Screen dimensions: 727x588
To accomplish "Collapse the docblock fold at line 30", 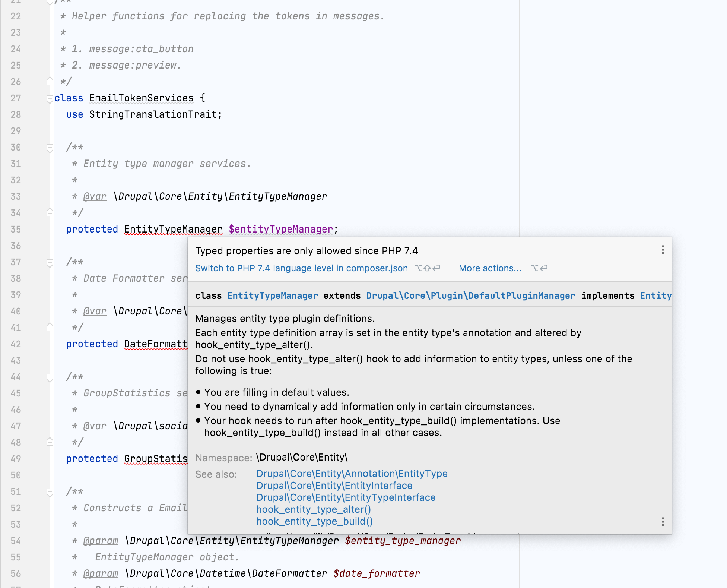I will click(x=49, y=147).
